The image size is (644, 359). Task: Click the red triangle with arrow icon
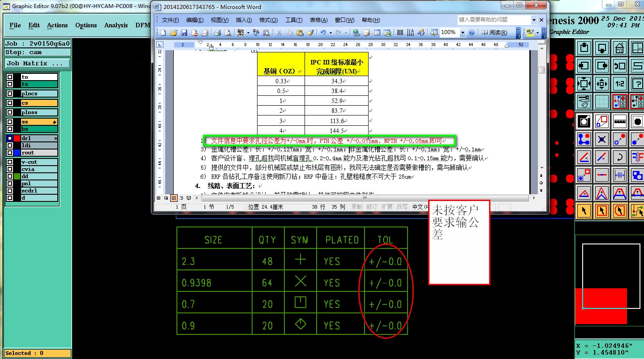tap(584, 193)
